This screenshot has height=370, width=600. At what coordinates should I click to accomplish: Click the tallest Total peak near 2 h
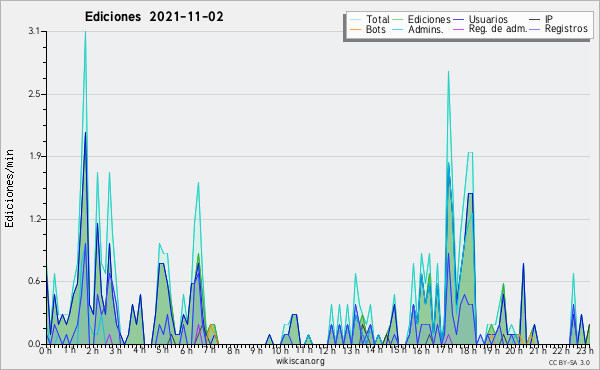(85, 32)
